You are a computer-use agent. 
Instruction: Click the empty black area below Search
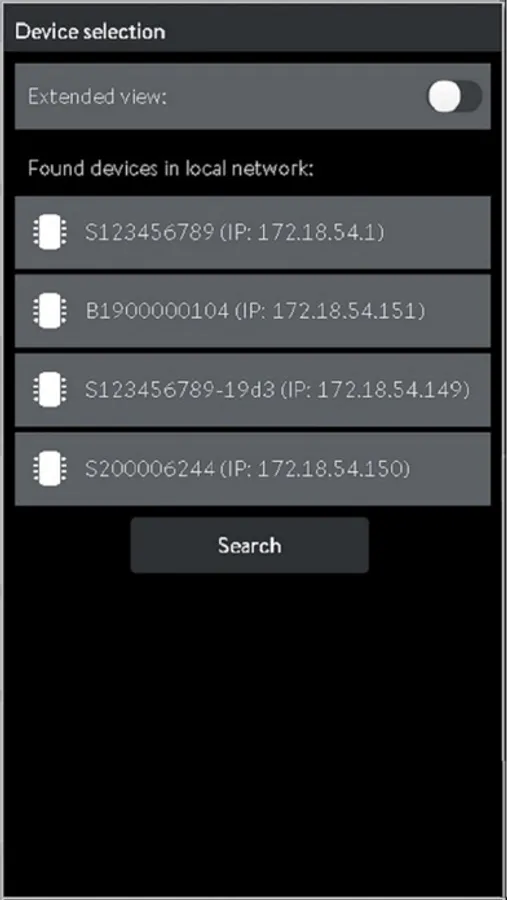[x=253, y=729]
